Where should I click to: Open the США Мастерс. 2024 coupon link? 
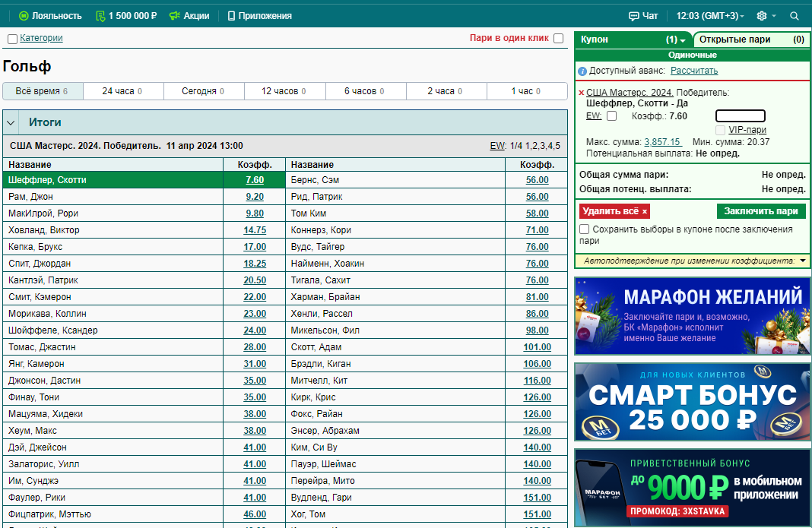pos(630,93)
